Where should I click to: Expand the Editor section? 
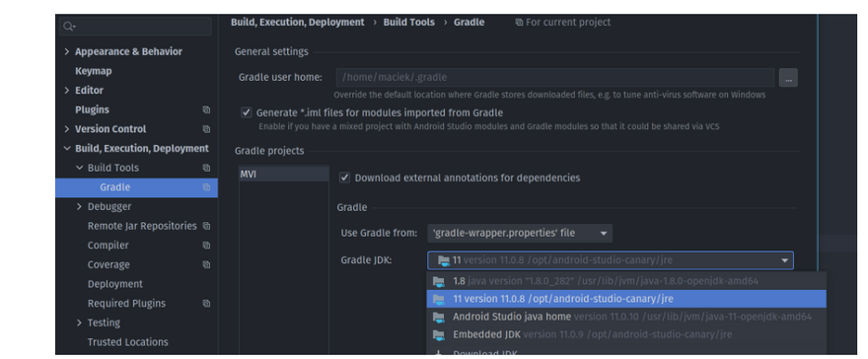[x=67, y=90]
